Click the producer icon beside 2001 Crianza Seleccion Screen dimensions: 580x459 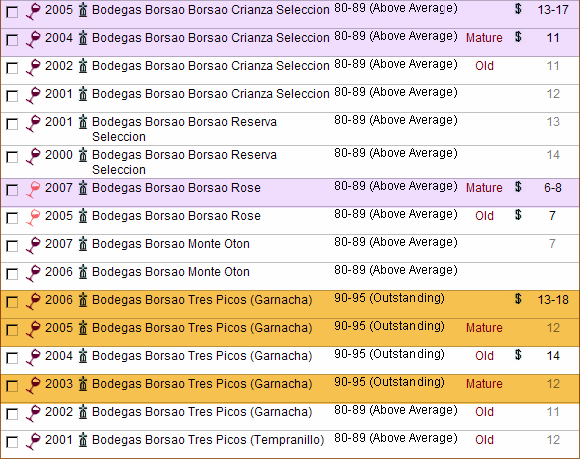(x=83, y=94)
